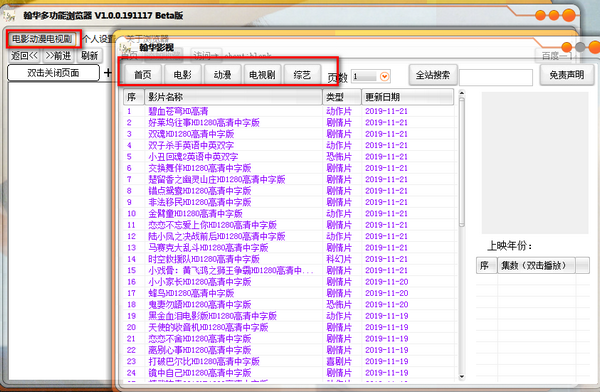Click the movie list scroll-down arrow
The width and height of the screenshot is (600, 392).
[461, 377]
